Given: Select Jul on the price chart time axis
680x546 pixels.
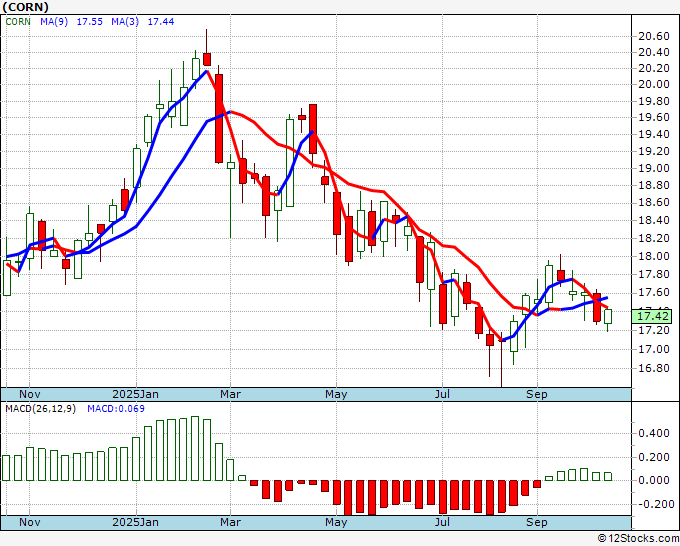Looking at the screenshot, I should (441, 394).
